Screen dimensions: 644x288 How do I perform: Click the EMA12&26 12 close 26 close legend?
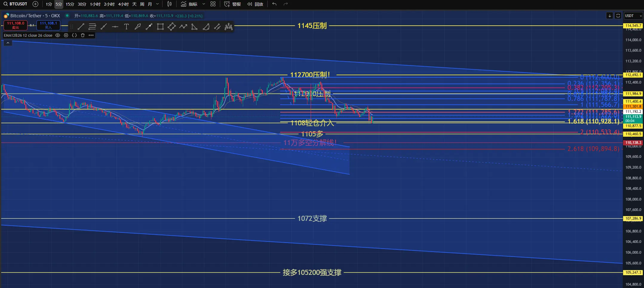point(28,35)
